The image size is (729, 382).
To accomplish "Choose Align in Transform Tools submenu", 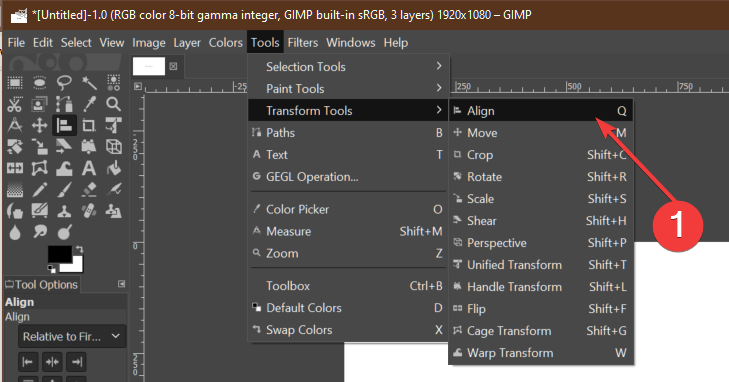I will click(540, 111).
